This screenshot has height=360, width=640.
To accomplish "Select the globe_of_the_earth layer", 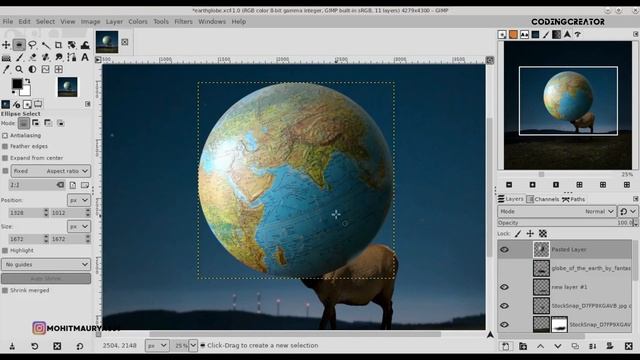I will pyautogui.click(x=565, y=268).
